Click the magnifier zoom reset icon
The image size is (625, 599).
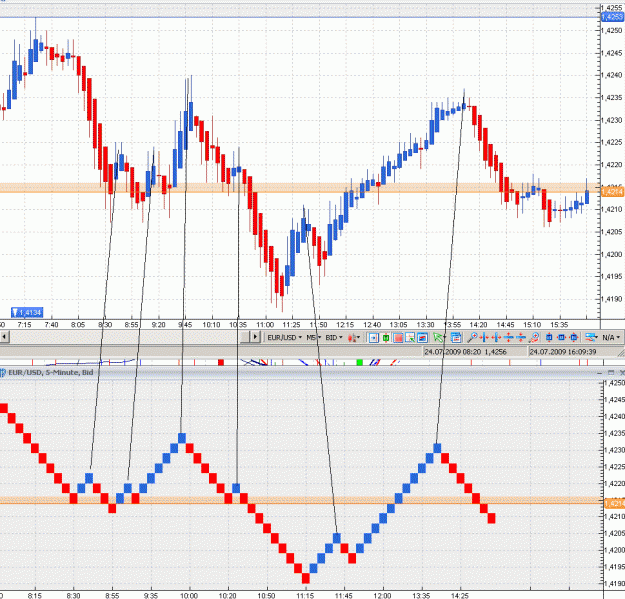pyautogui.click(x=534, y=338)
